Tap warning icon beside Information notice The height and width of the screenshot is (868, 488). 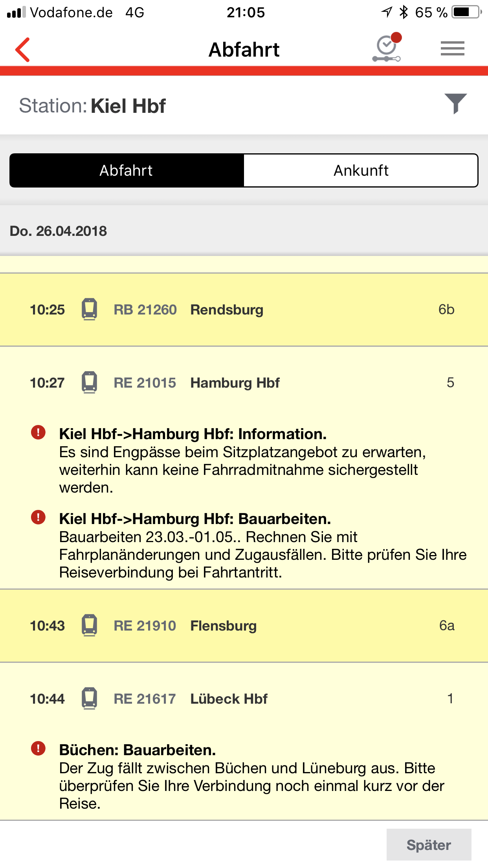[38, 433]
